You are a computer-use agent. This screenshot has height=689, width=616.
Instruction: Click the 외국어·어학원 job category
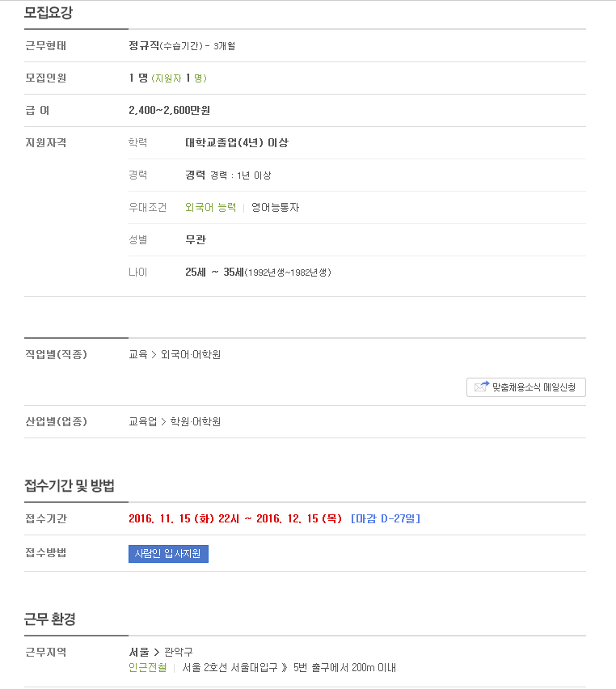coord(191,354)
